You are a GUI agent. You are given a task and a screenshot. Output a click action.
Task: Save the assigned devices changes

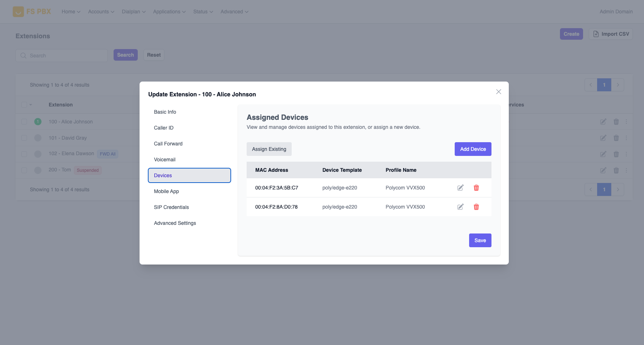(x=480, y=240)
